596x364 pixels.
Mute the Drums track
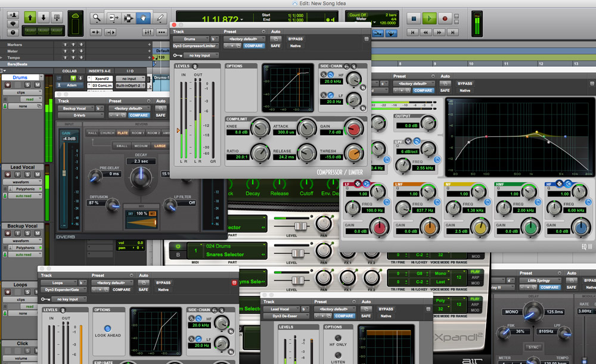tap(37, 85)
